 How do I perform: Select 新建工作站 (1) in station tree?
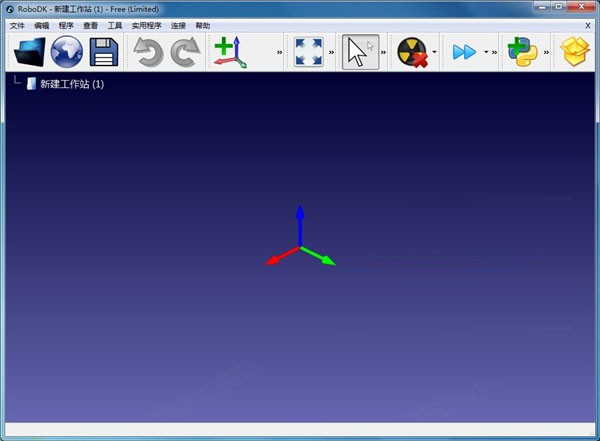click(70, 84)
